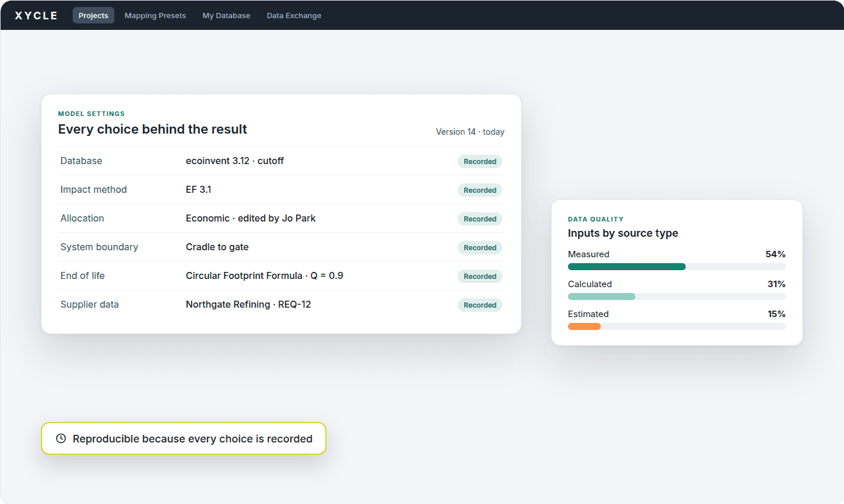Screen dimensions: 844x504
Task: Click the Recorded badge for Impact method
Action: tap(480, 190)
